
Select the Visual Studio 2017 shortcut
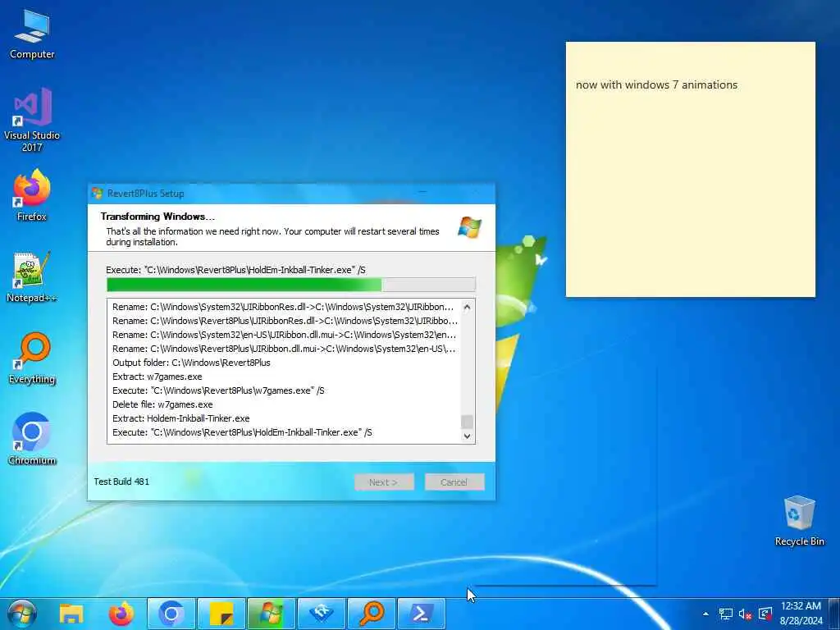coord(32,120)
